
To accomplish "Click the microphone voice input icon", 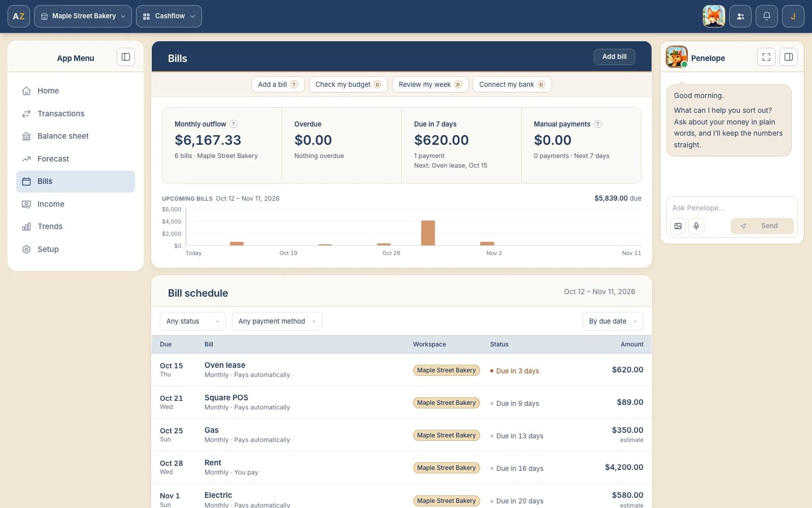I will pos(696,226).
